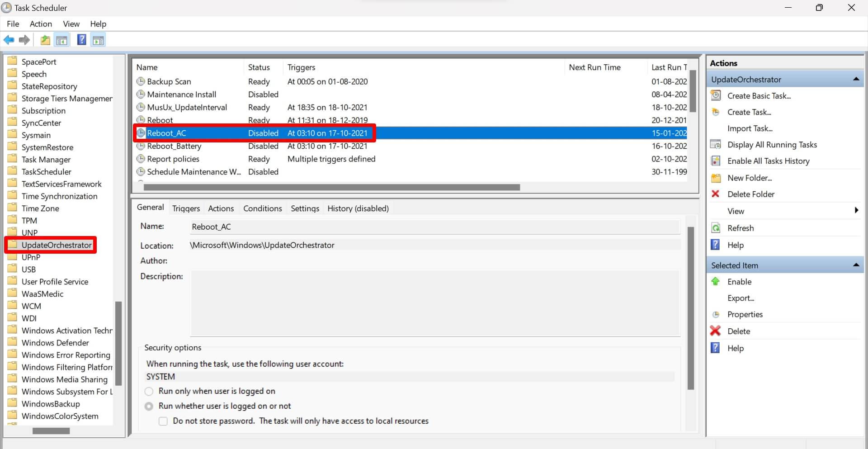The width and height of the screenshot is (868, 449).
Task: Select the General tab
Action: (151, 207)
